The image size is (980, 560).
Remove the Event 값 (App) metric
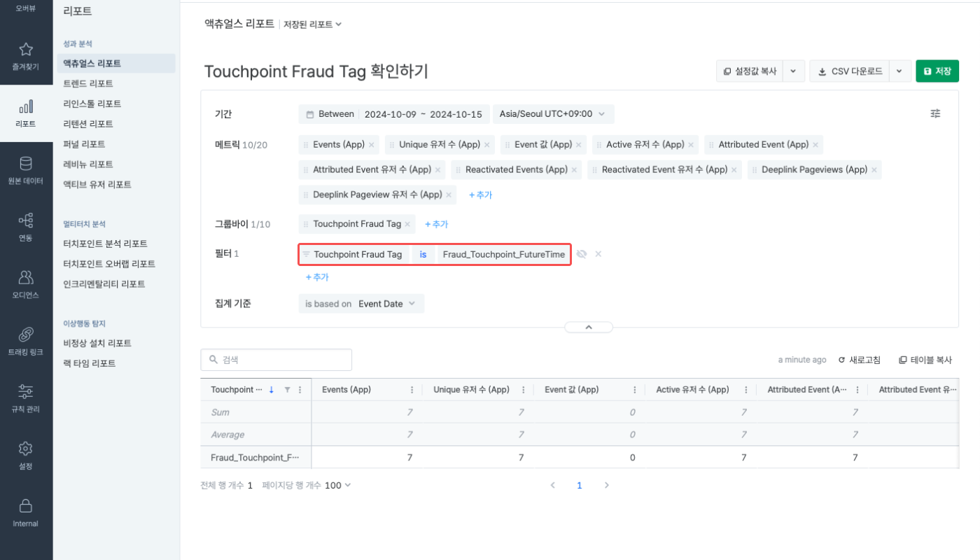[x=578, y=145]
